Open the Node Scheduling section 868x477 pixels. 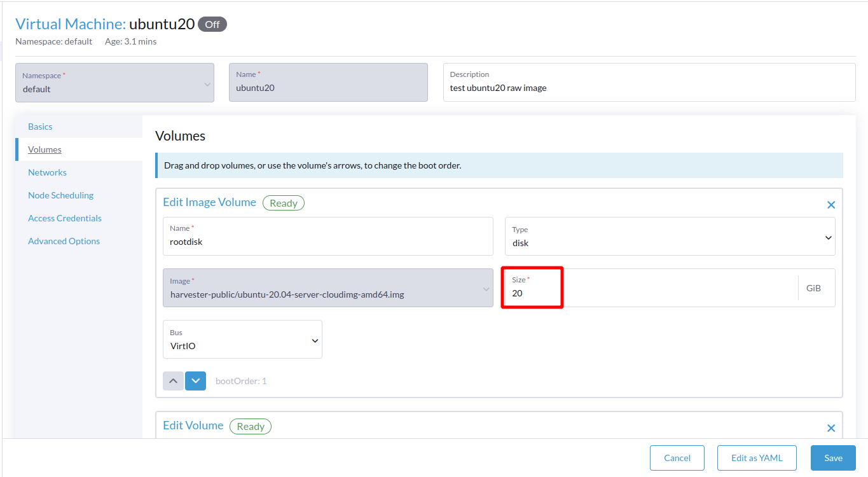[60, 195]
